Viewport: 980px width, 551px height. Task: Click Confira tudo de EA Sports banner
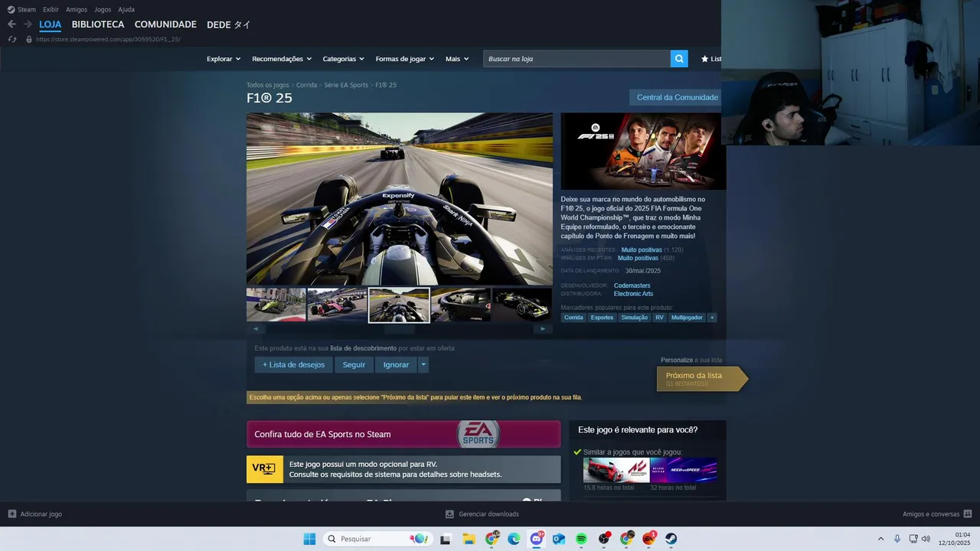click(x=403, y=434)
